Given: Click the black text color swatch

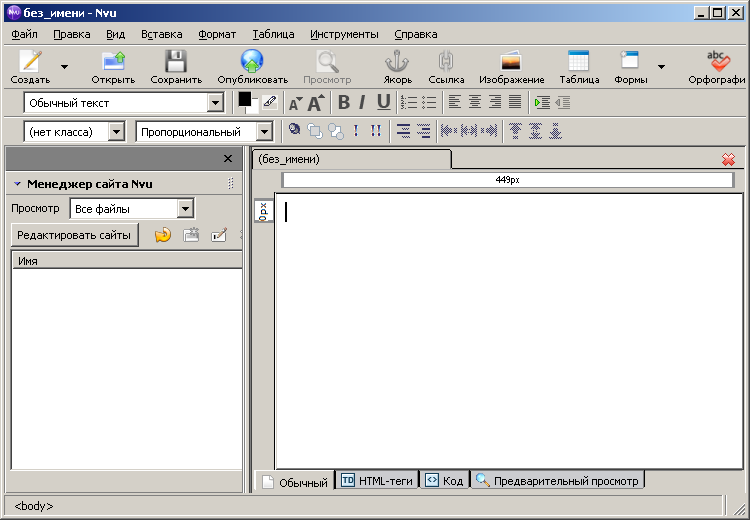Looking at the screenshot, I should point(244,99).
